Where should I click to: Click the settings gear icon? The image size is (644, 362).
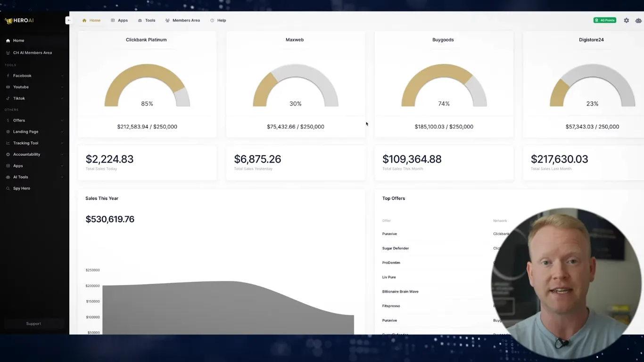coord(626,20)
